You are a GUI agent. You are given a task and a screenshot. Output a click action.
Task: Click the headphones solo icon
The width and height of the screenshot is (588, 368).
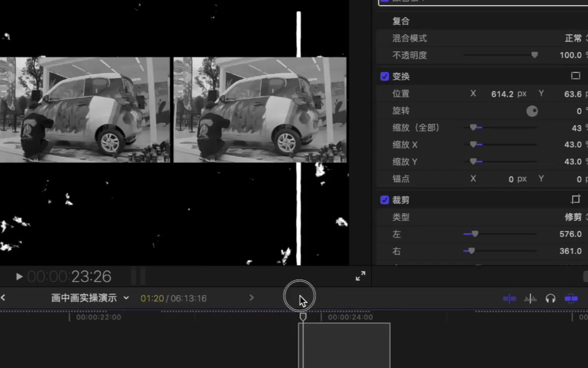(x=550, y=299)
